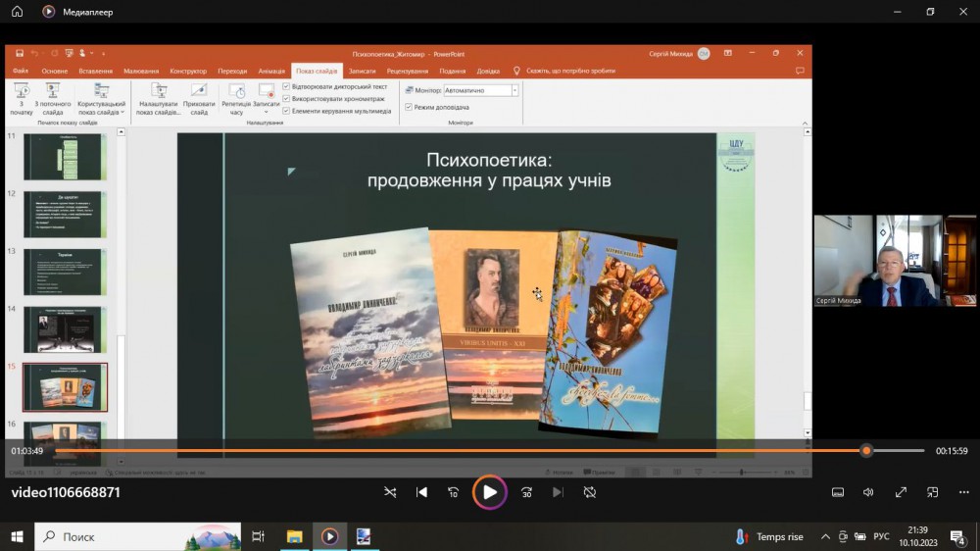
Task: Switch to the Конструктор tab
Action: [x=188, y=71]
